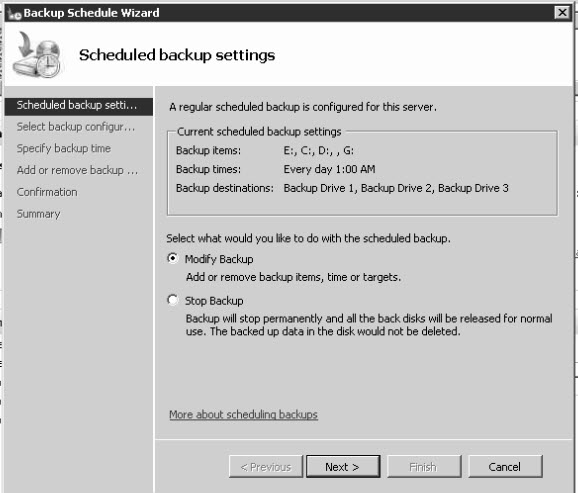The image size is (578, 493).
Task: Open the Scheduled backup settings step
Action: pyautogui.click(x=79, y=106)
